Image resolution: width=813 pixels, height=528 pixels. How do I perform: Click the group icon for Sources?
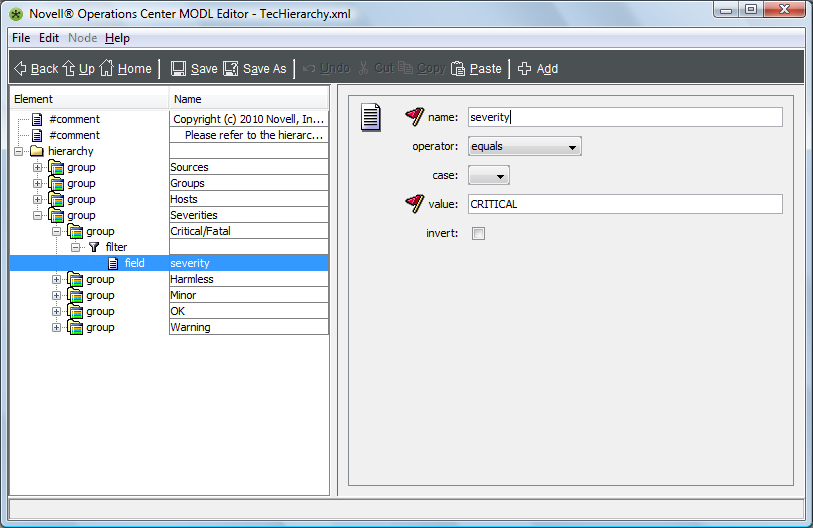(x=56, y=168)
